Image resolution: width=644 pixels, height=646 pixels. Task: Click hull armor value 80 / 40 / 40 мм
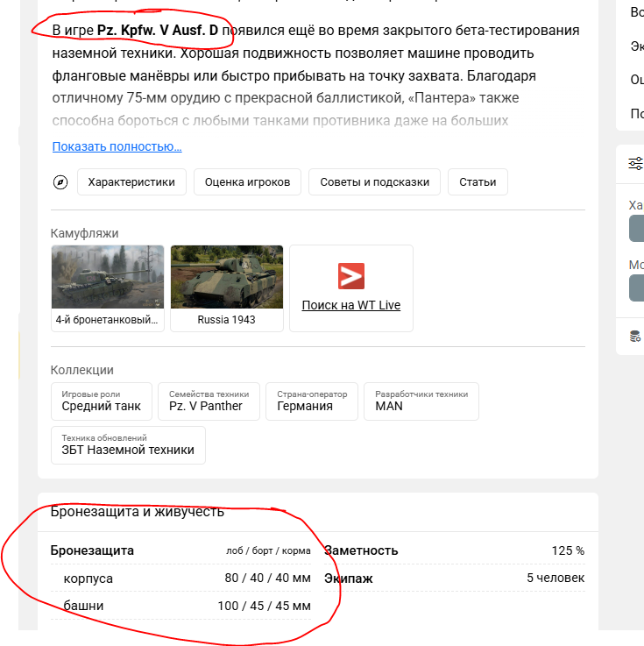tap(267, 578)
